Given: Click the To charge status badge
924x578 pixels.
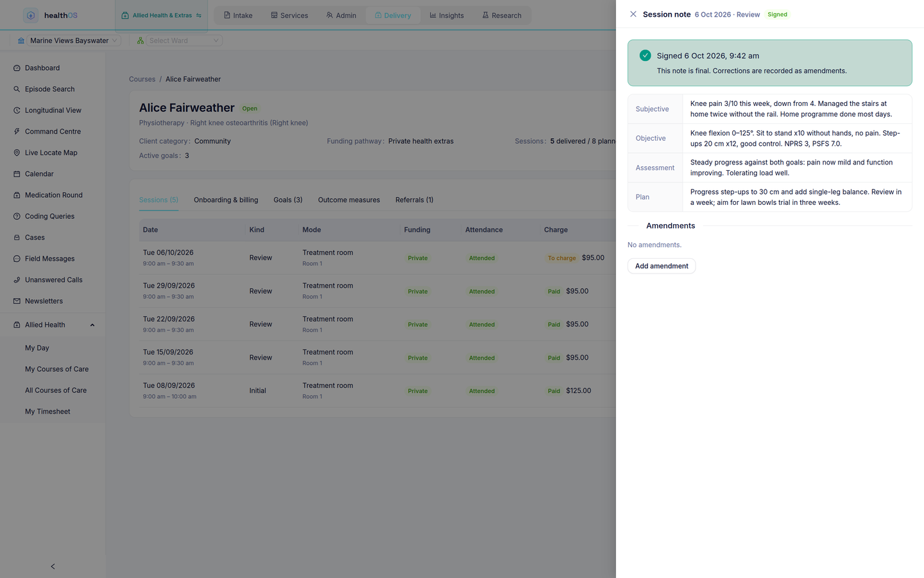Looking at the screenshot, I should pyautogui.click(x=561, y=258).
